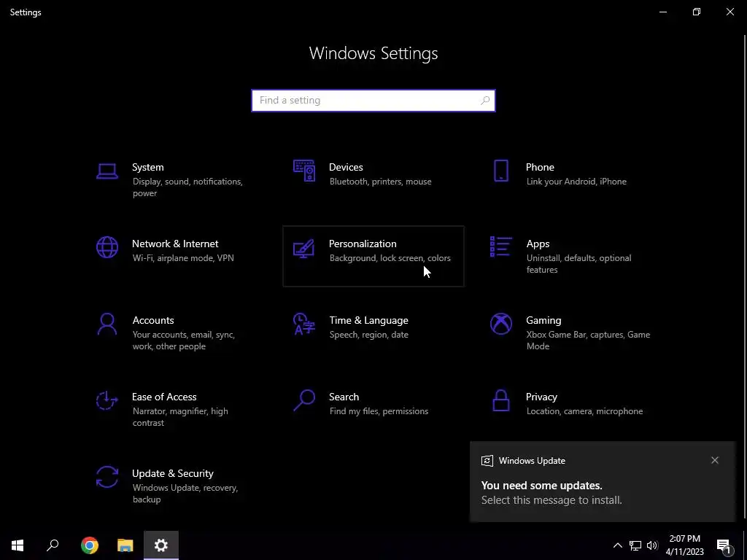This screenshot has height=560, width=747.
Task: Click 'Wi-Fi, airplane mode, VPN' description
Action: click(183, 258)
